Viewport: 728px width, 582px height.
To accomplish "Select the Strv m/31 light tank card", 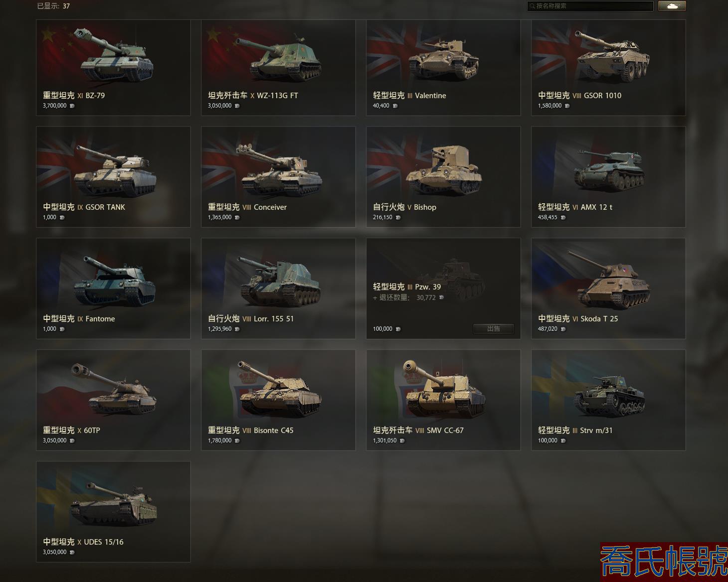I will click(608, 400).
